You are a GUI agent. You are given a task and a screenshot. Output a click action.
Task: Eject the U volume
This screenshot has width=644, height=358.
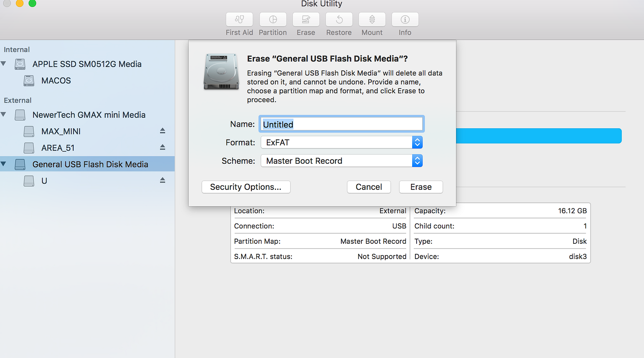coord(163,180)
